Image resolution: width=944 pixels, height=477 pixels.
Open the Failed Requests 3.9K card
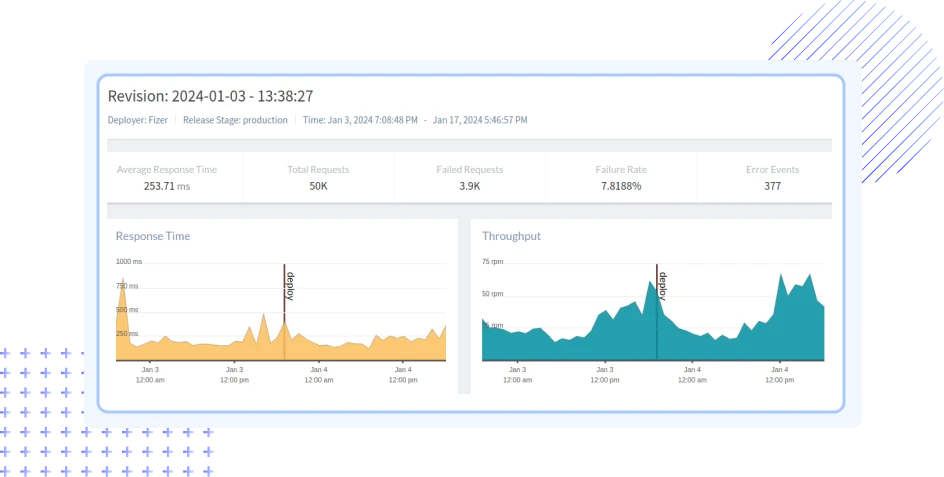[469, 177]
